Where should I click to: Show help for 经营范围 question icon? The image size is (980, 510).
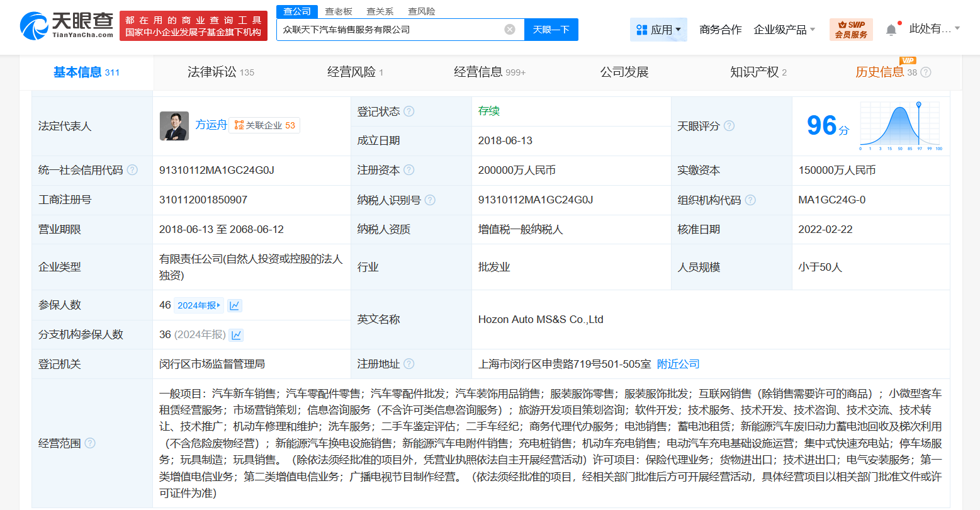[90, 443]
